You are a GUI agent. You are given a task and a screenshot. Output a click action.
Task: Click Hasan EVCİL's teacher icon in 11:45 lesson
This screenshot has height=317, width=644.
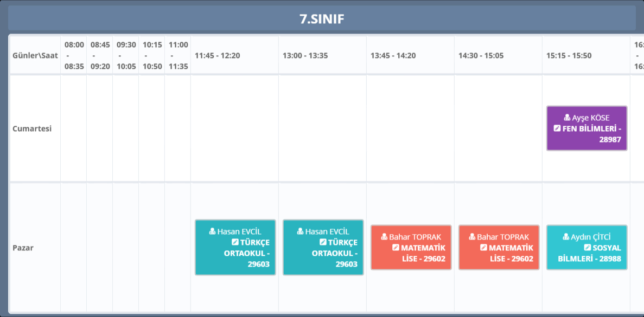pyautogui.click(x=213, y=231)
